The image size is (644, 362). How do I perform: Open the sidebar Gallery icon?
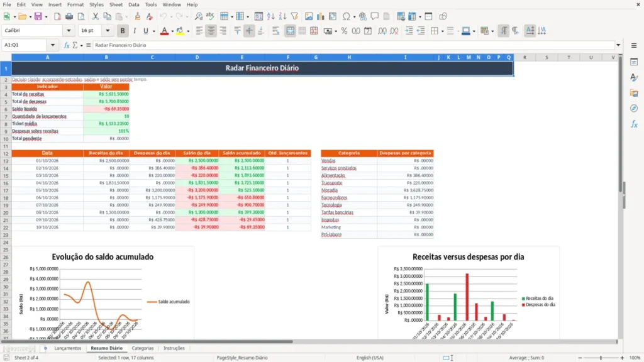(x=634, y=93)
